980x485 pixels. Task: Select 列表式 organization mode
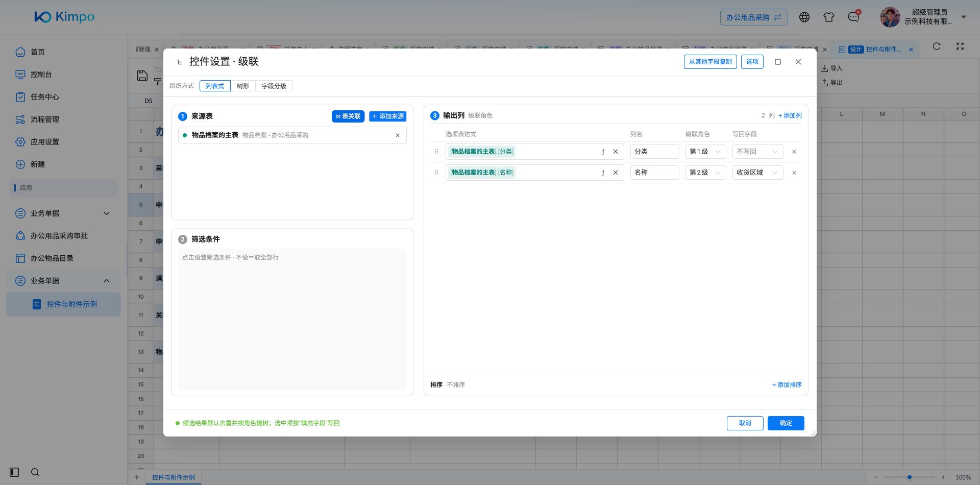[215, 86]
